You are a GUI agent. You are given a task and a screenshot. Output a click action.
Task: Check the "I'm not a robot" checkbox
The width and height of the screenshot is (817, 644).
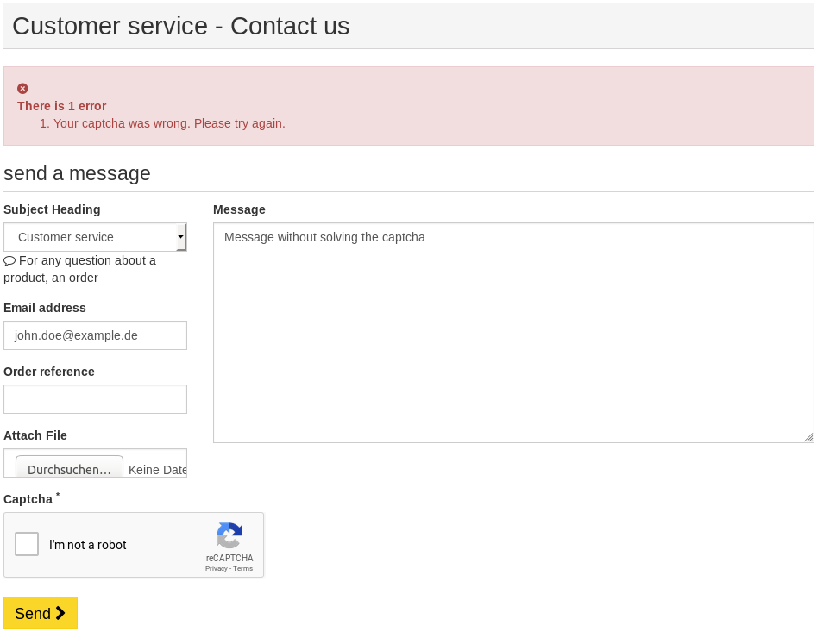click(x=27, y=545)
